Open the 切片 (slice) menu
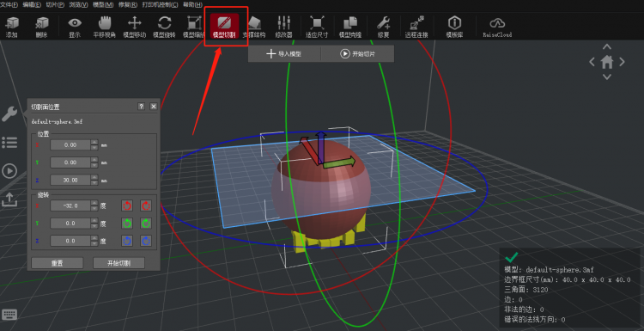 (55, 4)
